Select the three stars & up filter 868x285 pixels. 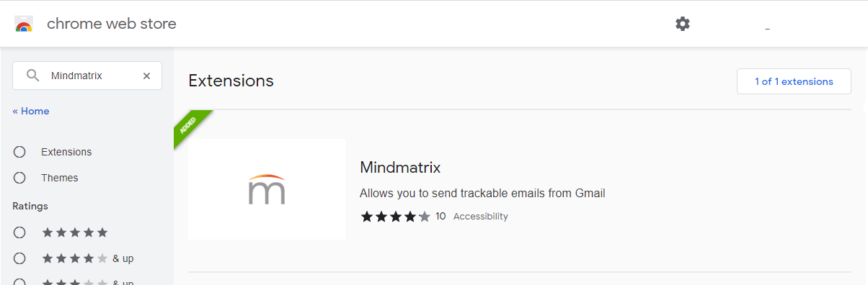(x=19, y=282)
